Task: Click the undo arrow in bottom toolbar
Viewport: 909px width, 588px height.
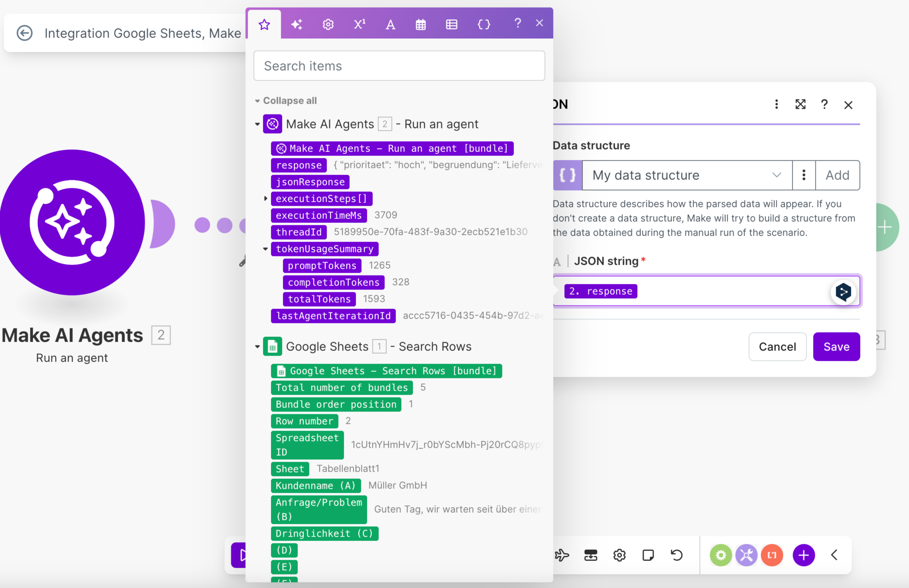Action: pyautogui.click(x=677, y=555)
